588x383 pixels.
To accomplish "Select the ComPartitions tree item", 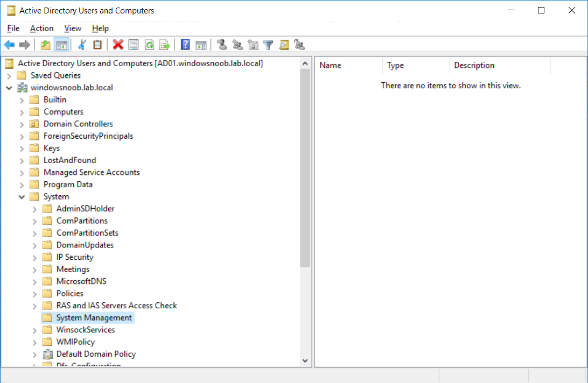I will pyautogui.click(x=82, y=221).
